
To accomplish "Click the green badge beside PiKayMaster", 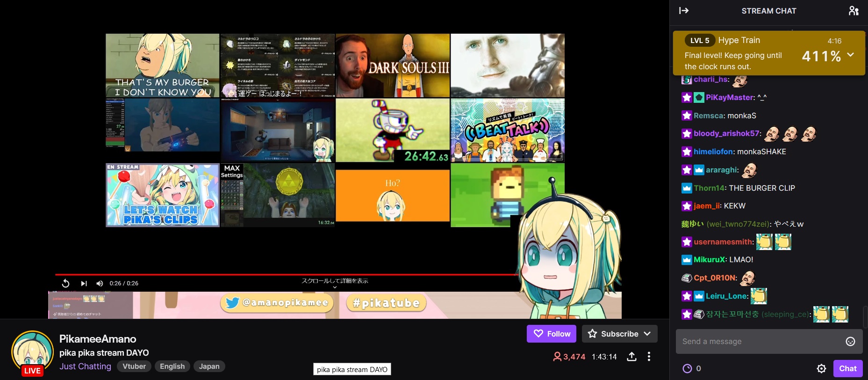I will pos(699,98).
